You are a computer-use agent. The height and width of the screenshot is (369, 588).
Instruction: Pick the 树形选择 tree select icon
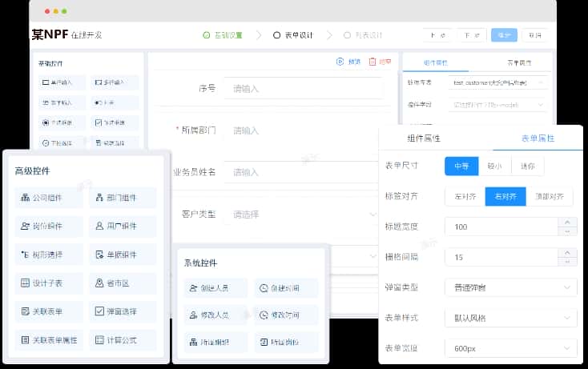[x=25, y=255]
